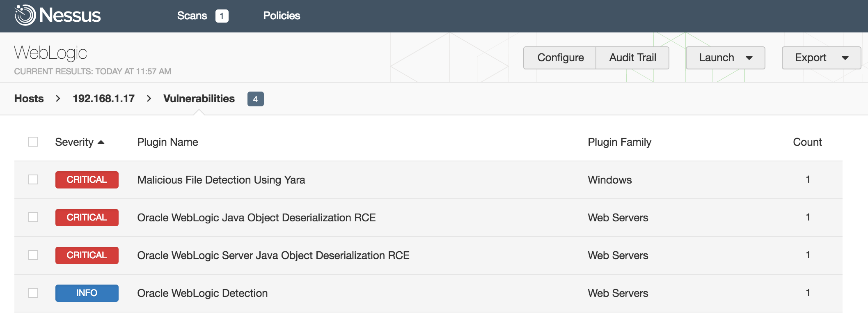Click CRITICAL badge for Malicious File Detection
The height and width of the screenshot is (324, 868).
(x=87, y=180)
